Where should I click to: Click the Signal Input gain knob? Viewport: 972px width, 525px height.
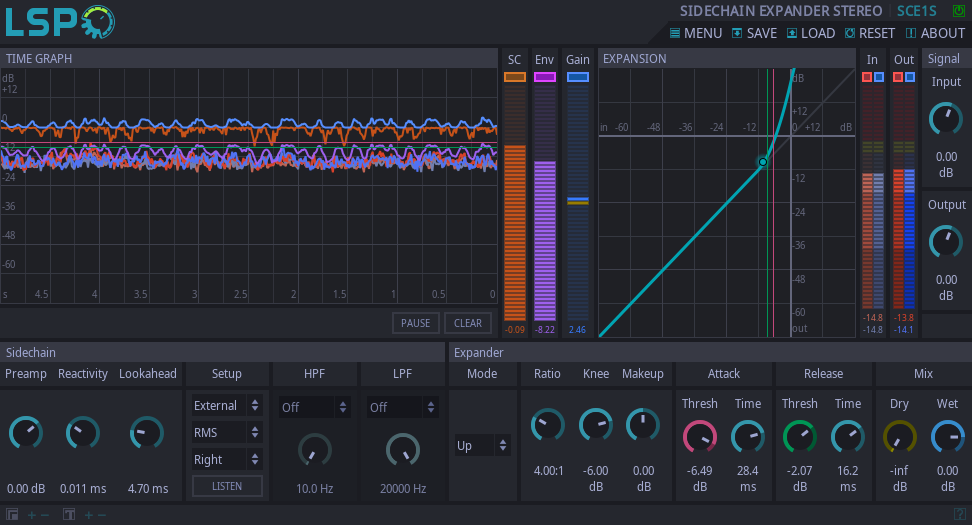pos(946,119)
